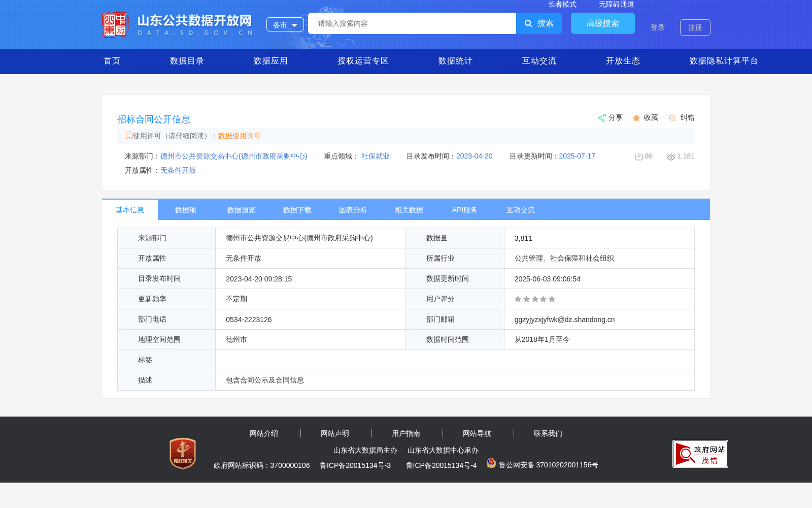Open 网站声明 in the footer

click(x=335, y=433)
